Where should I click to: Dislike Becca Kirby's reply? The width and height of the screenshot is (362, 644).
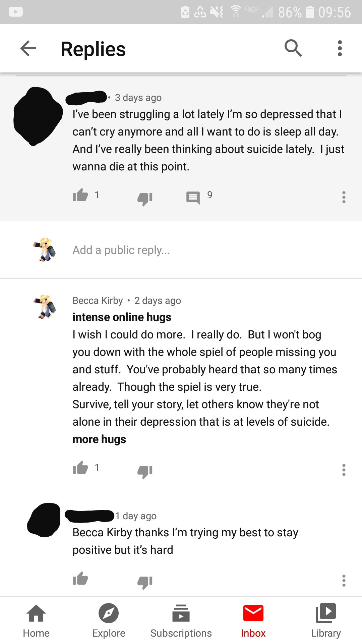tap(145, 472)
